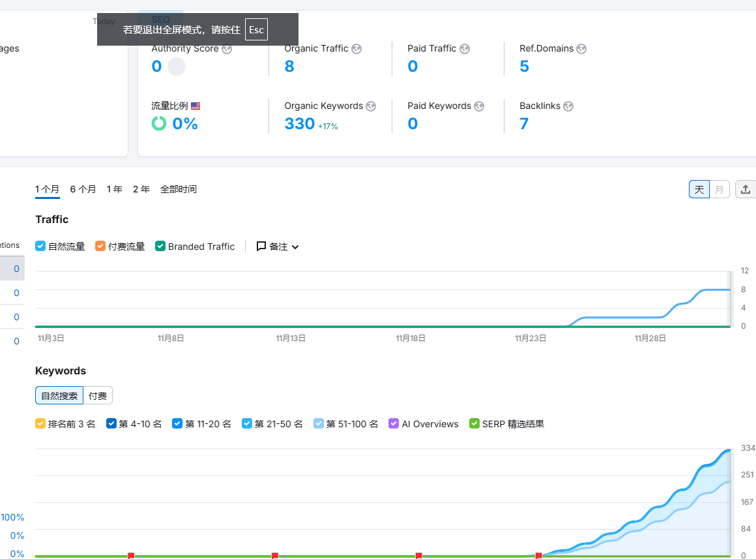Click globe icon beside Organic Keywords
The width and height of the screenshot is (756, 559).
point(371,106)
